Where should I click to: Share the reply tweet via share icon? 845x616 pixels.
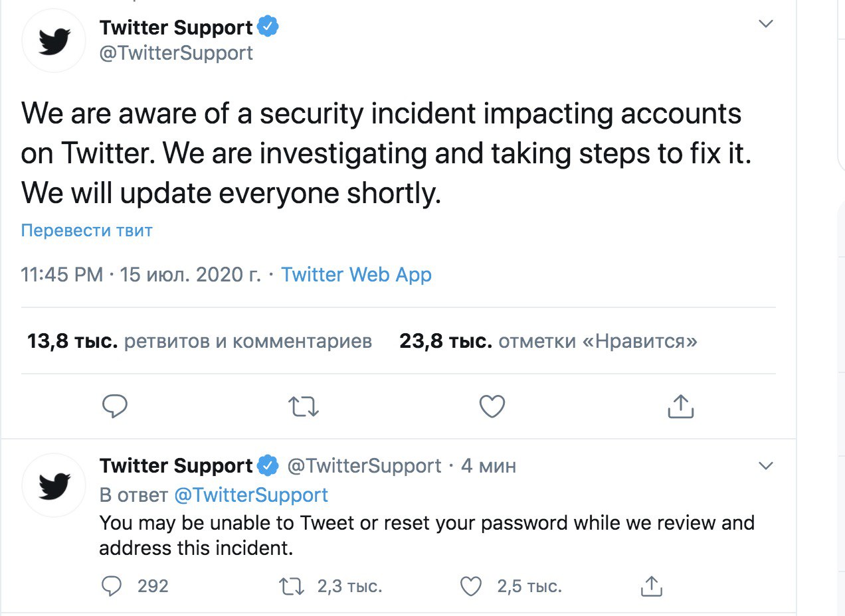(651, 585)
